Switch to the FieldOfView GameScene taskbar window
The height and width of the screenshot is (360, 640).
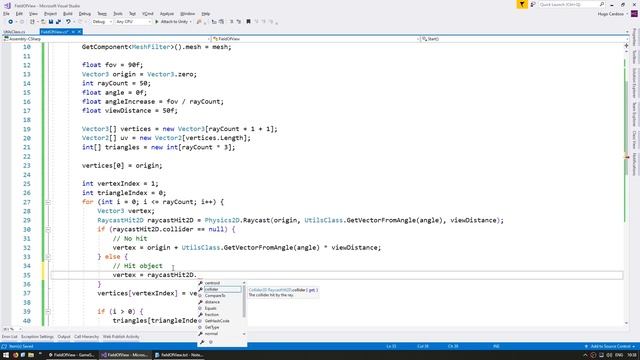pos(71,355)
